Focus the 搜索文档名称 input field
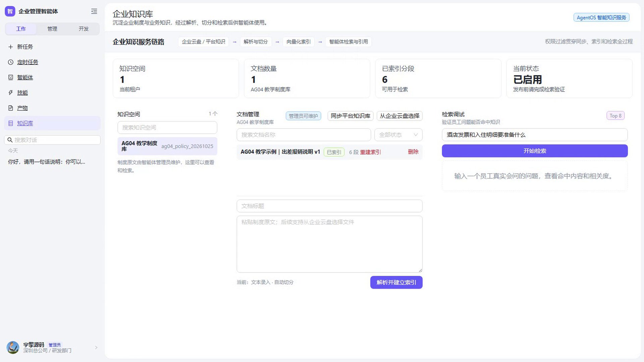The width and height of the screenshot is (644, 362). [x=304, y=135]
